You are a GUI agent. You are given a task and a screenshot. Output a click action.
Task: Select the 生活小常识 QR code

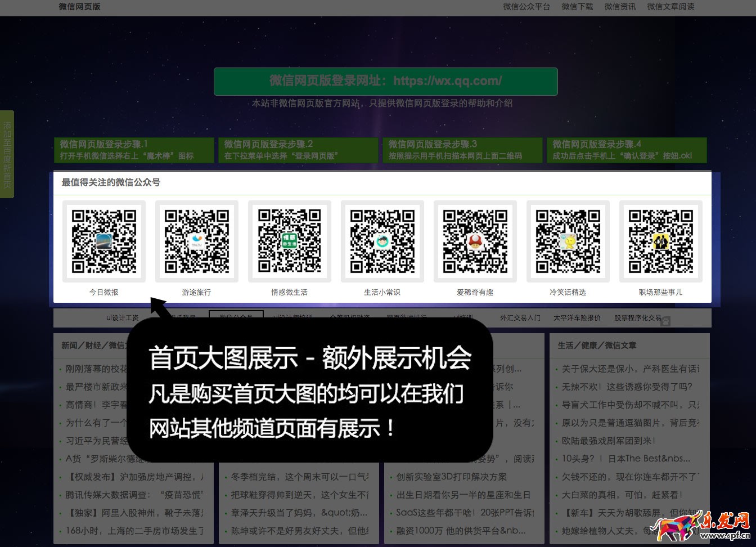382,241
